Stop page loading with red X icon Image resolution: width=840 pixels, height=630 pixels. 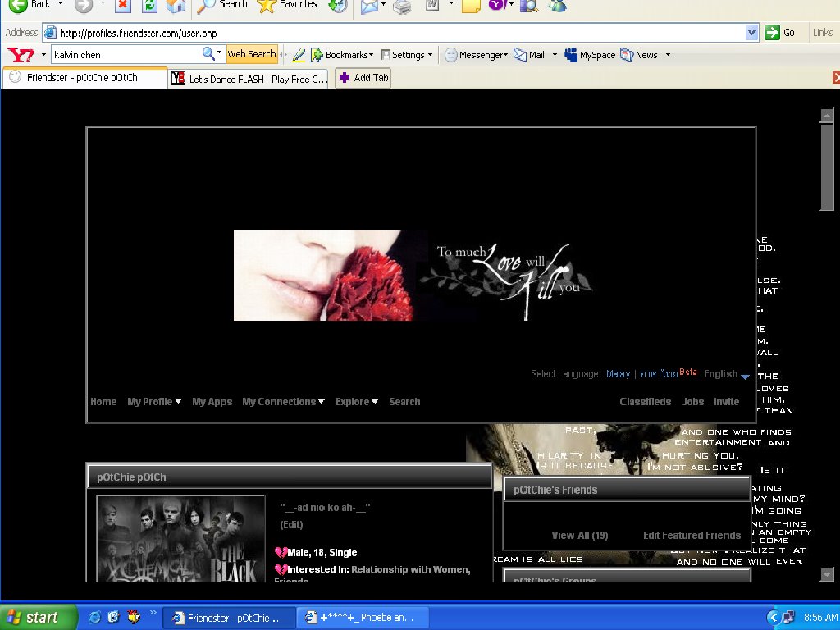(123, 5)
